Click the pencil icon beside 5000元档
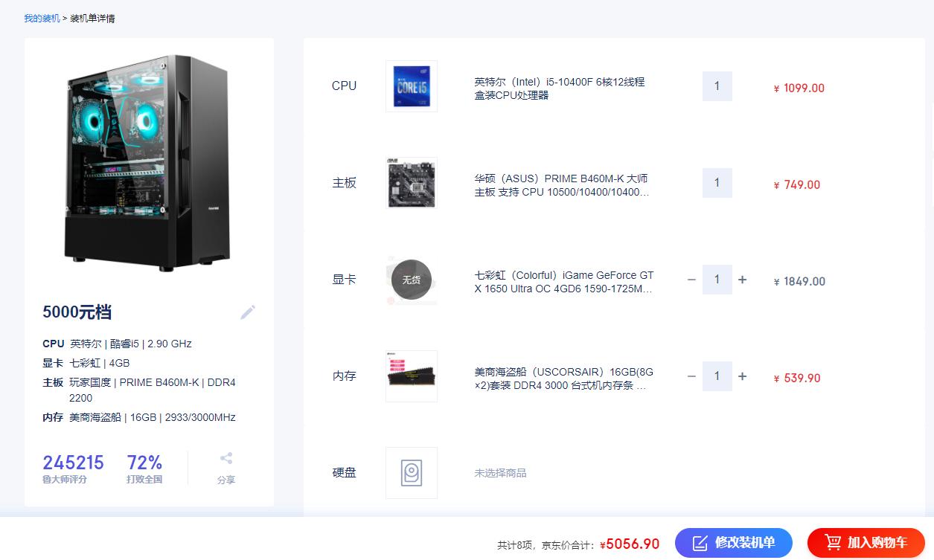This screenshot has width=934, height=560. coord(248,312)
